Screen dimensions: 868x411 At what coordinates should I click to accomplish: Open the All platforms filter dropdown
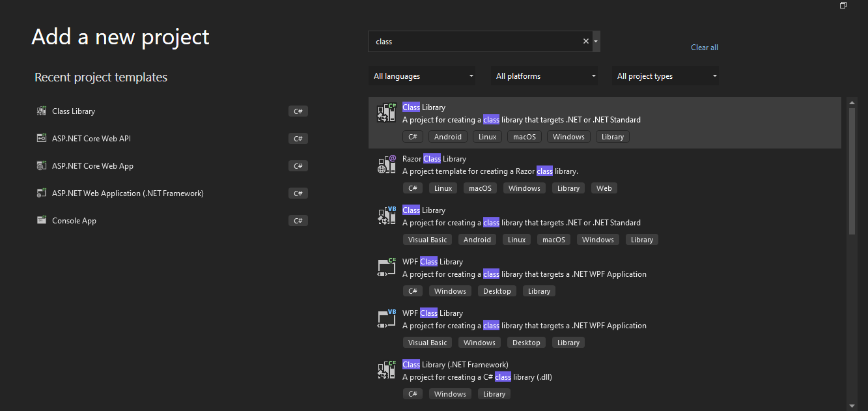pos(544,76)
